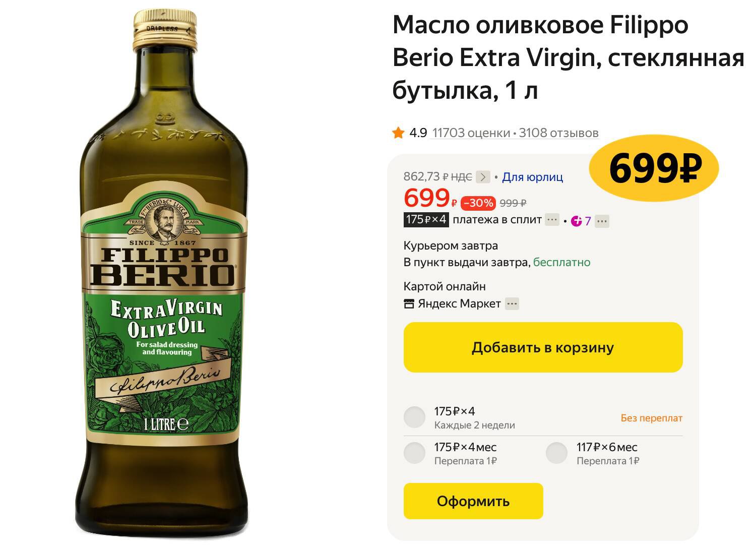Click the ellipsis next to 7 Plus points

(x=602, y=221)
